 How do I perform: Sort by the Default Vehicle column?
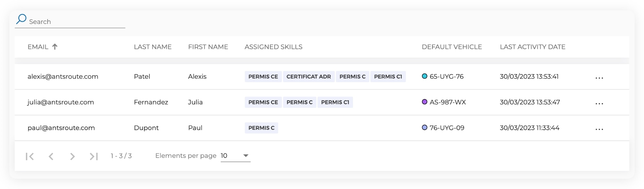[x=451, y=47]
